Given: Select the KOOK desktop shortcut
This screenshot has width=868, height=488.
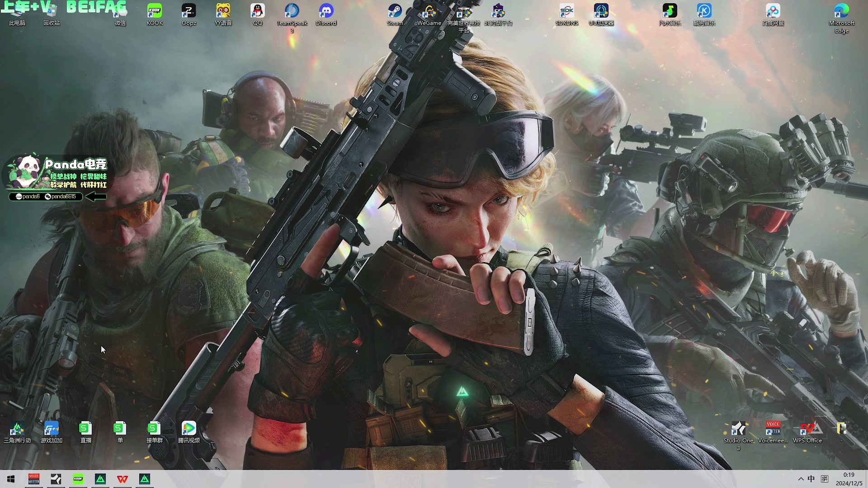Looking at the screenshot, I should pos(155,14).
